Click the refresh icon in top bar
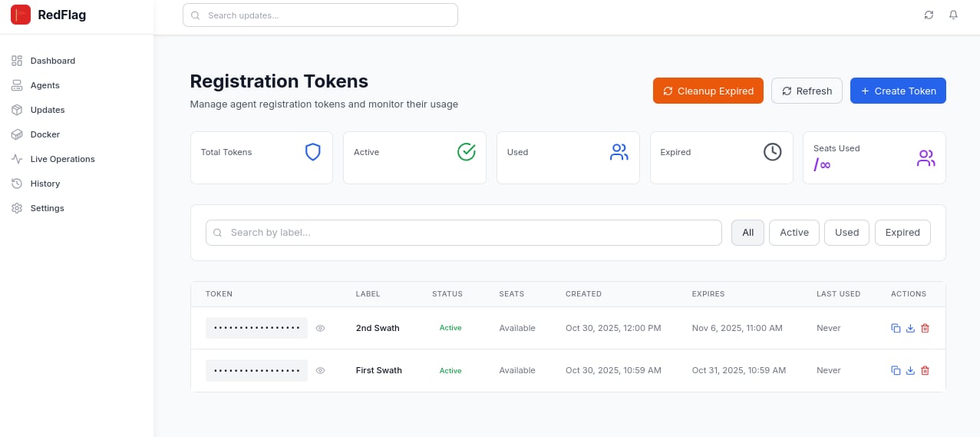Viewport: 980px width, 437px height. click(929, 15)
